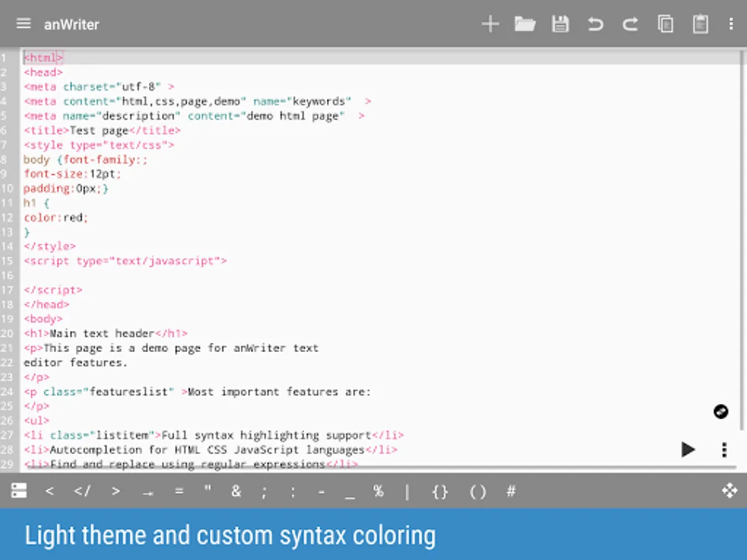Click the style type="text/css" line
Image resolution: width=747 pixels, height=560 pixels.
coord(99,145)
